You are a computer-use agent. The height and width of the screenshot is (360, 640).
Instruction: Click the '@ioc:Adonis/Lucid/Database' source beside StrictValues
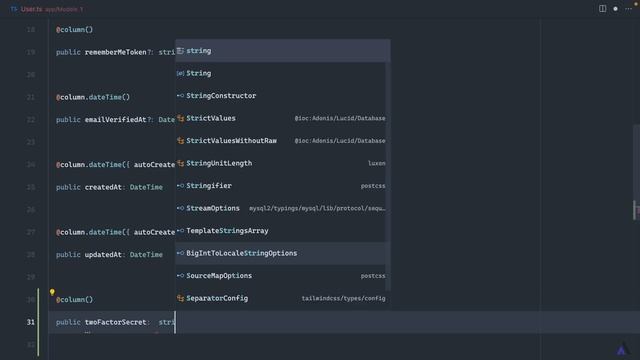click(x=340, y=118)
